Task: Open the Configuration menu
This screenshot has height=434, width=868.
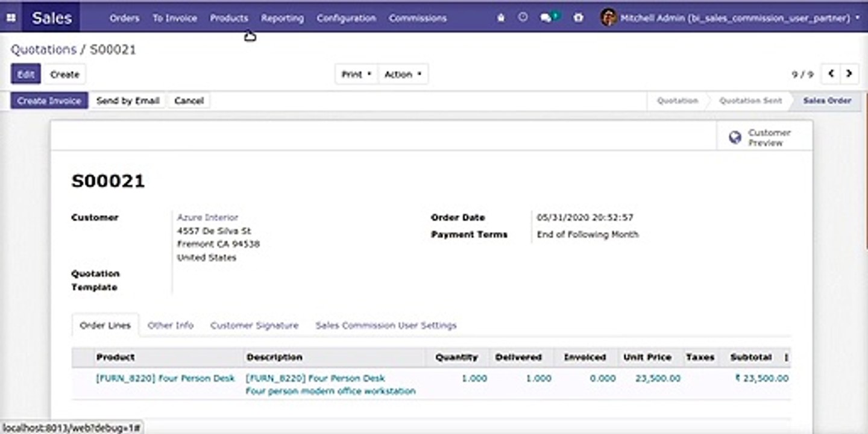Action: pyautogui.click(x=346, y=18)
